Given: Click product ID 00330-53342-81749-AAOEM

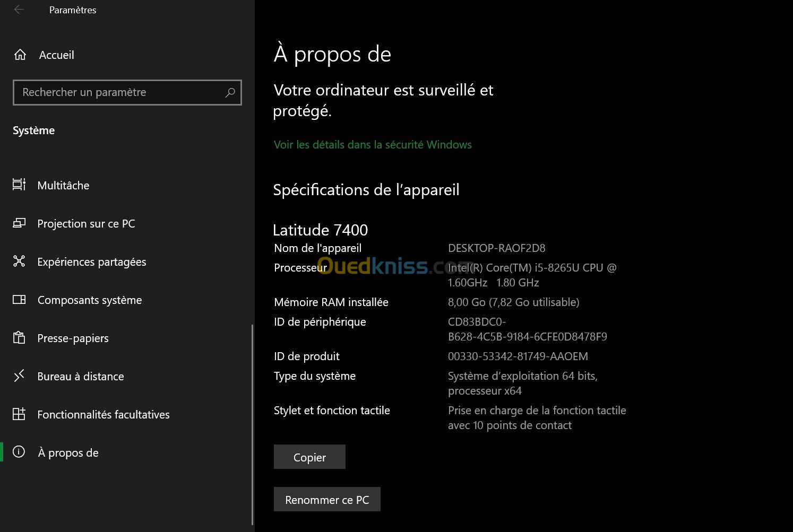Looking at the screenshot, I should [x=518, y=356].
